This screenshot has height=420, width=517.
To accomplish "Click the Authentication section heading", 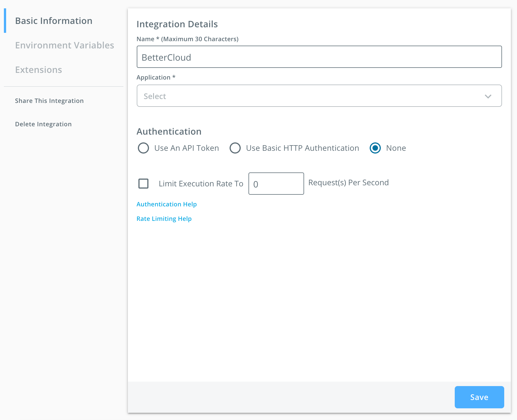I will (169, 131).
